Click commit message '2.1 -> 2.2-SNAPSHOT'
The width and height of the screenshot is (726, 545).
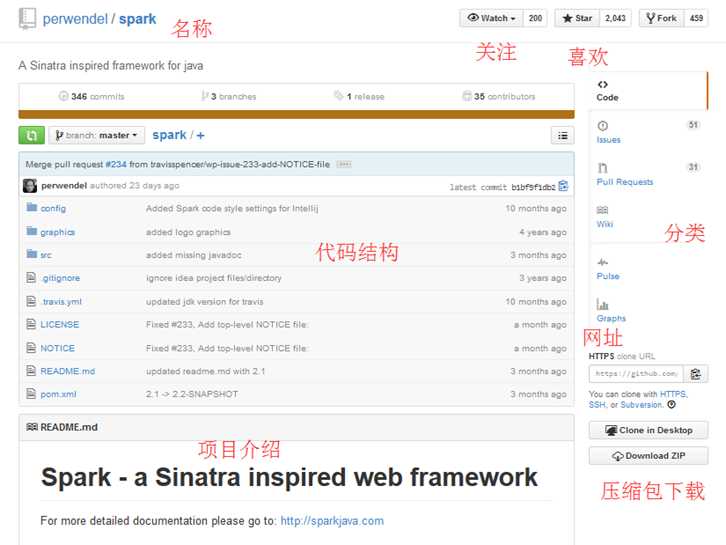192,394
